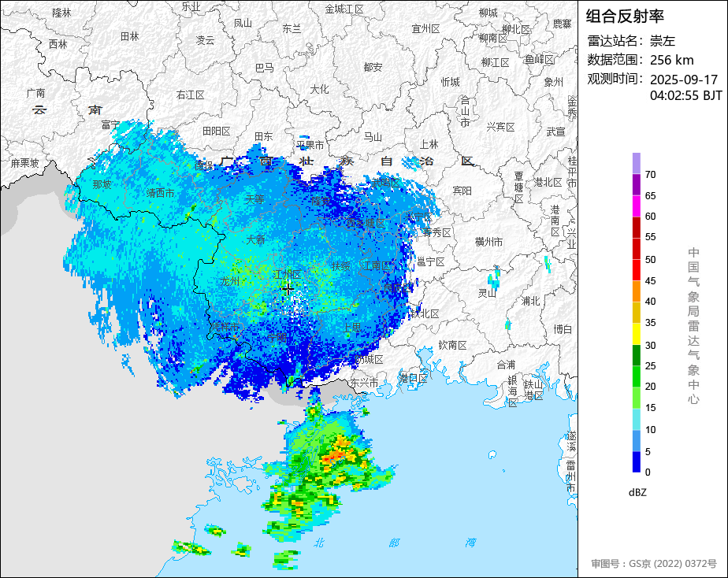The height and width of the screenshot is (578, 728).
Task: Click the 马山 label
Action: (x=373, y=137)
